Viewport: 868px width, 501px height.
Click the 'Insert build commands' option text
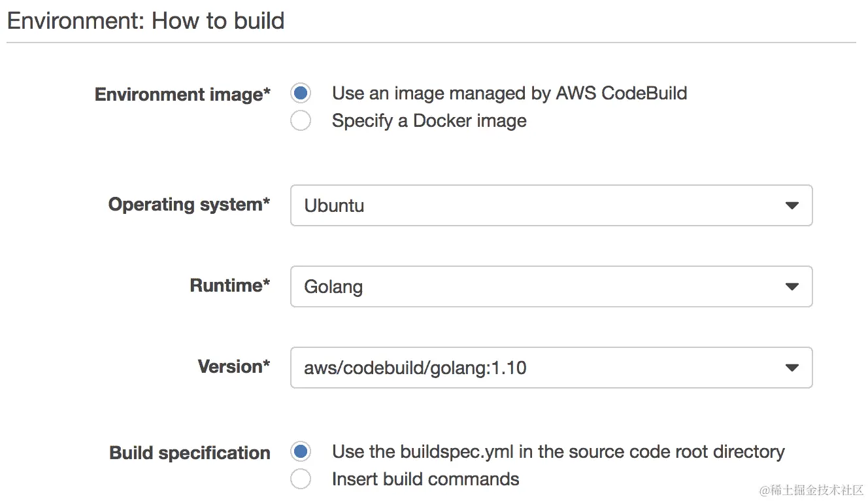pos(426,479)
